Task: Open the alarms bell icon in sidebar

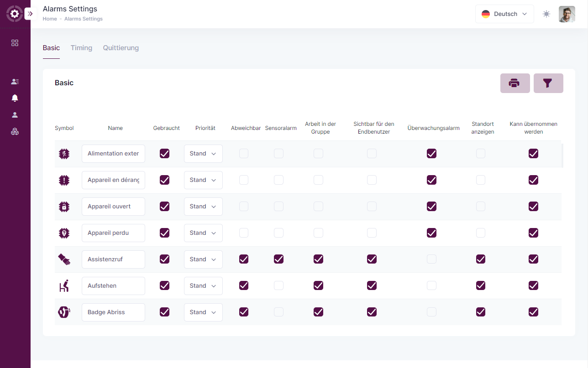Action: coord(15,98)
